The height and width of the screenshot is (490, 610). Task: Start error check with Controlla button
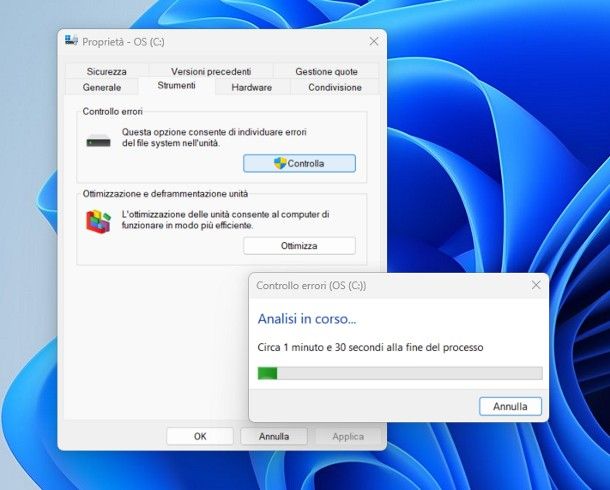300,163
